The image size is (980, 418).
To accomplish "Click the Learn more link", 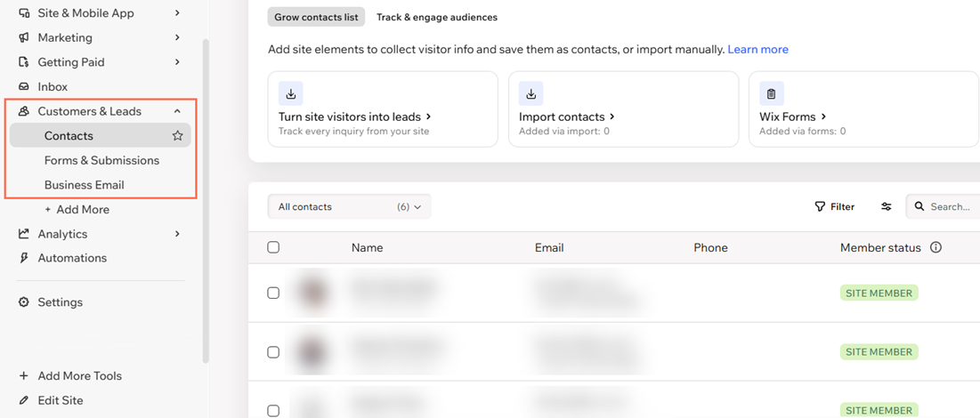I will (x=757, y=50).
